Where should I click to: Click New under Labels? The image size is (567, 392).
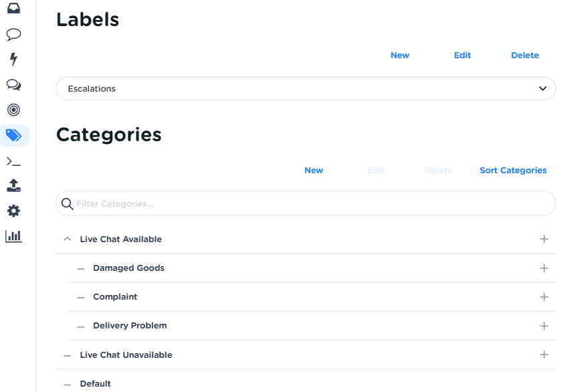point(400,56)
